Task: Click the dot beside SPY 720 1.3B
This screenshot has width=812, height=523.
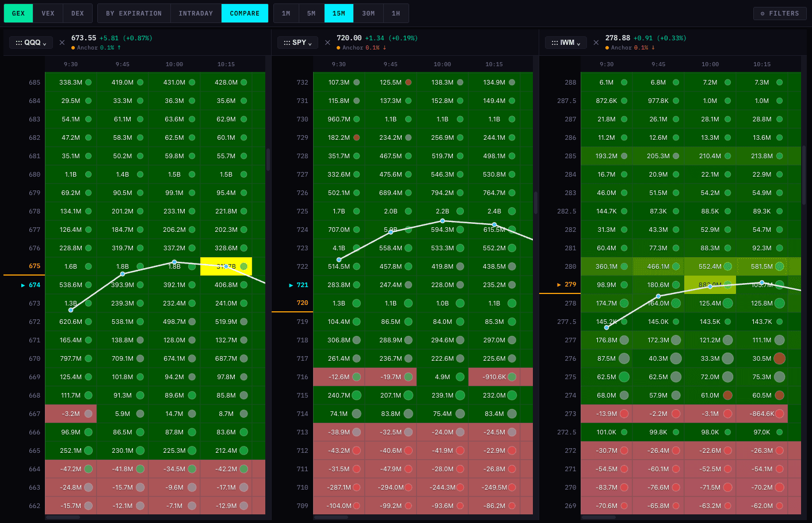Action: (357, 303)
